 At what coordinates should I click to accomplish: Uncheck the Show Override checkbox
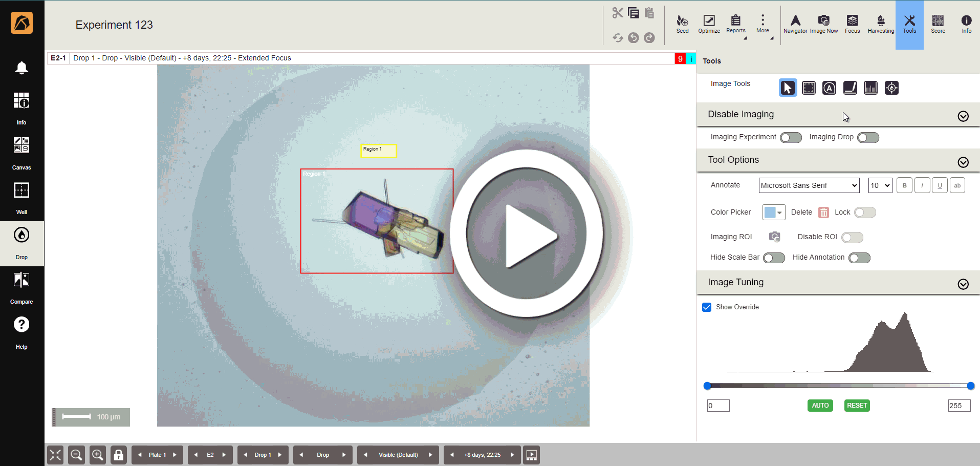coord(707,307)
